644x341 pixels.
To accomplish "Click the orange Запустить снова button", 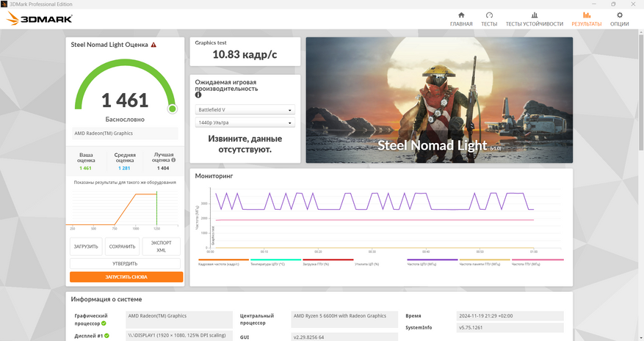I will tap(126, 277).
